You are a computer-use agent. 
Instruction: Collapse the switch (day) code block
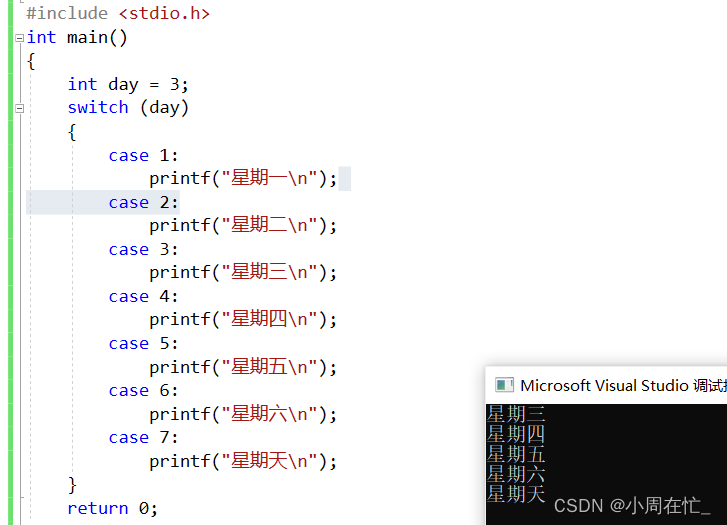(19, 108)
